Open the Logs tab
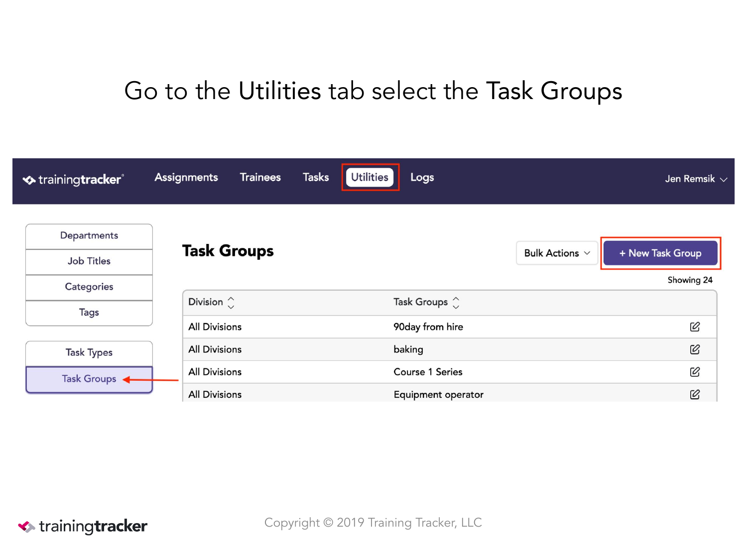Viewport: 747px width, 560px height. coord(422,177)
